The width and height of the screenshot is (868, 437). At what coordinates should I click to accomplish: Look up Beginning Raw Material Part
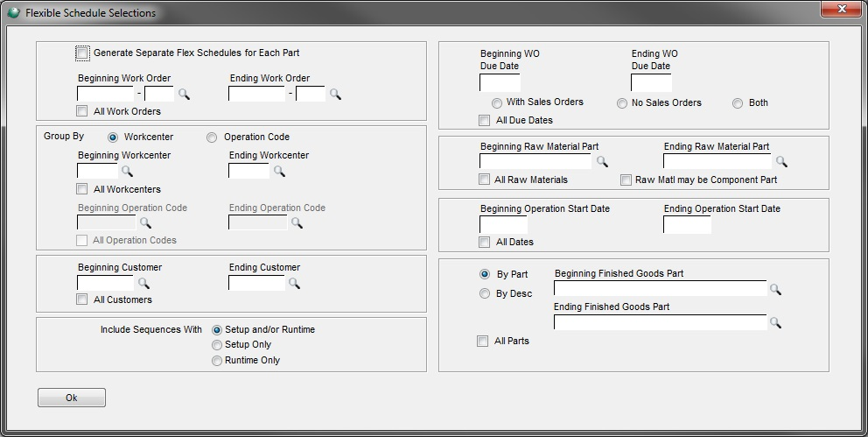point(602,161)
